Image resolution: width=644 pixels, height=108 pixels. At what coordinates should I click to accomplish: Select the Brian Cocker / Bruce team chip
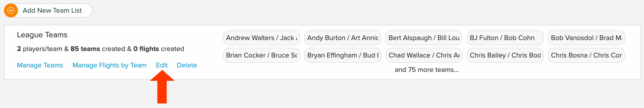[261, 55]
